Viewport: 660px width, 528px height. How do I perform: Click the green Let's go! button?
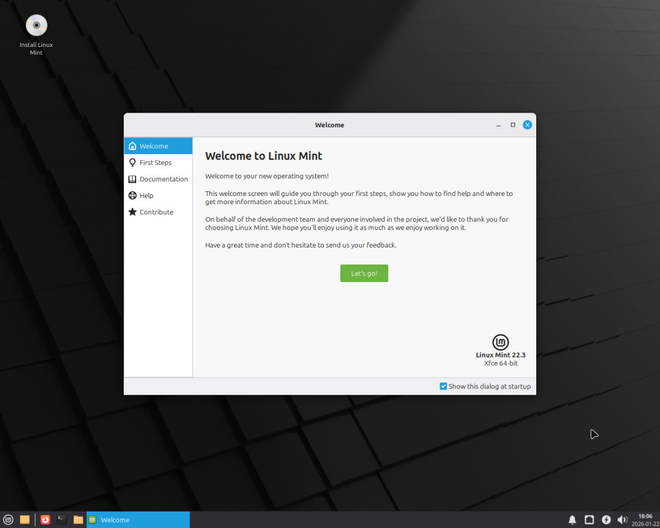pyautogui.click(x=364, y=273)
